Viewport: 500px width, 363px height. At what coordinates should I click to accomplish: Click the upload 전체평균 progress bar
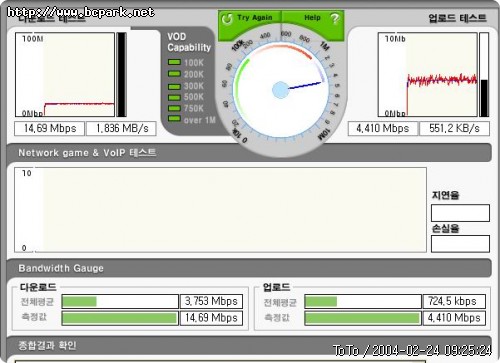point(363,301)
